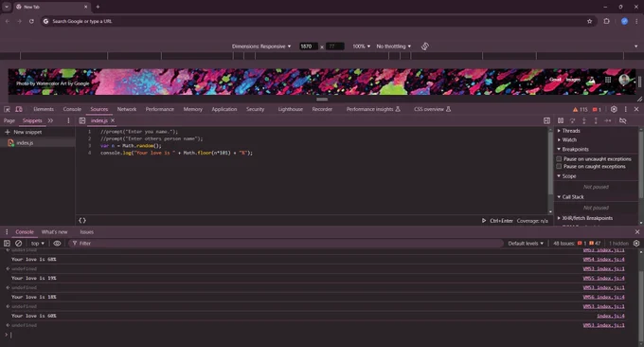Open the CSS overview tab
644x347 pixels.
432,109
